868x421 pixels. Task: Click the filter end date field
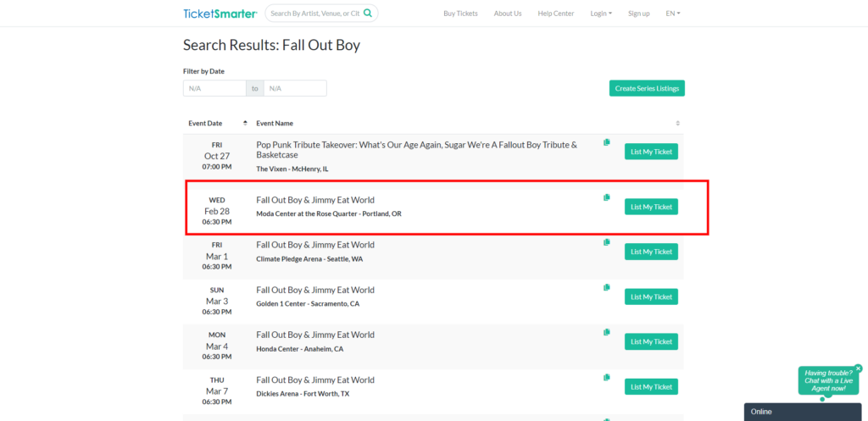click(x=295, y=88)
